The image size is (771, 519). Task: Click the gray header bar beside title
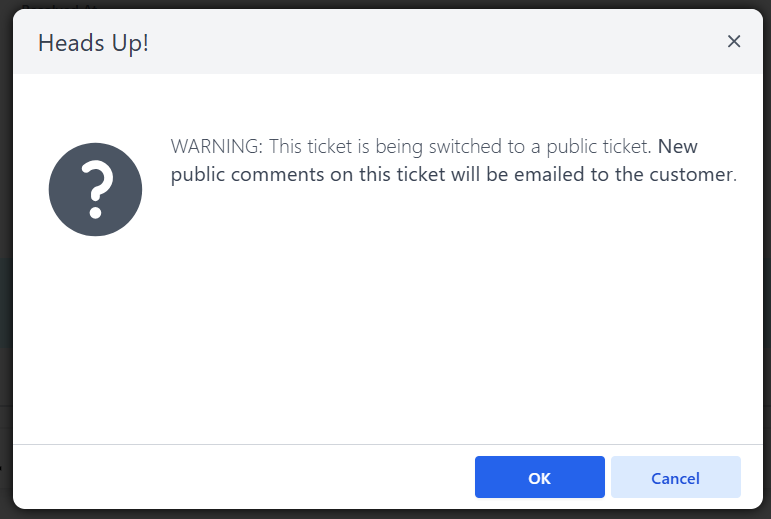pyautogui.click(x=433, y=42)
